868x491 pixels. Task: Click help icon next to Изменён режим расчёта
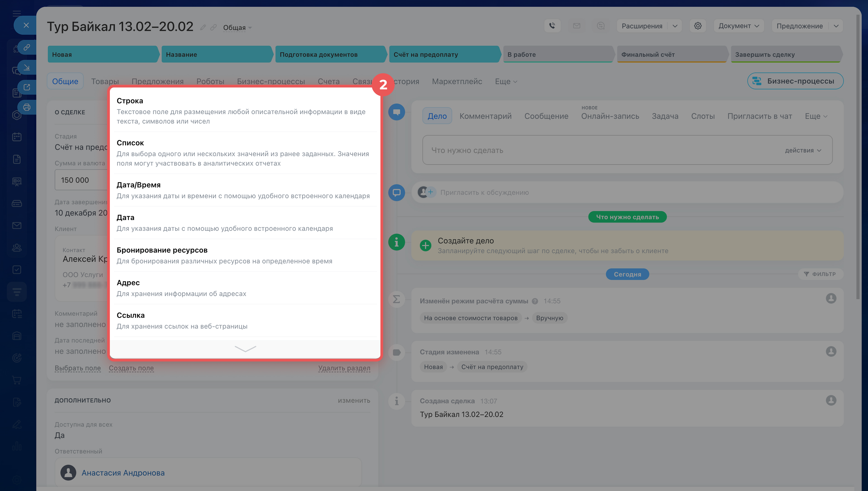(535, 301)
